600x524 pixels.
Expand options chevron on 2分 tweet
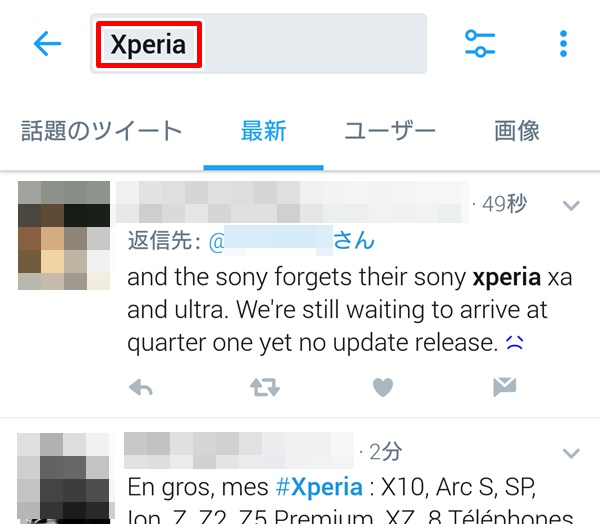tap(571, 453)
